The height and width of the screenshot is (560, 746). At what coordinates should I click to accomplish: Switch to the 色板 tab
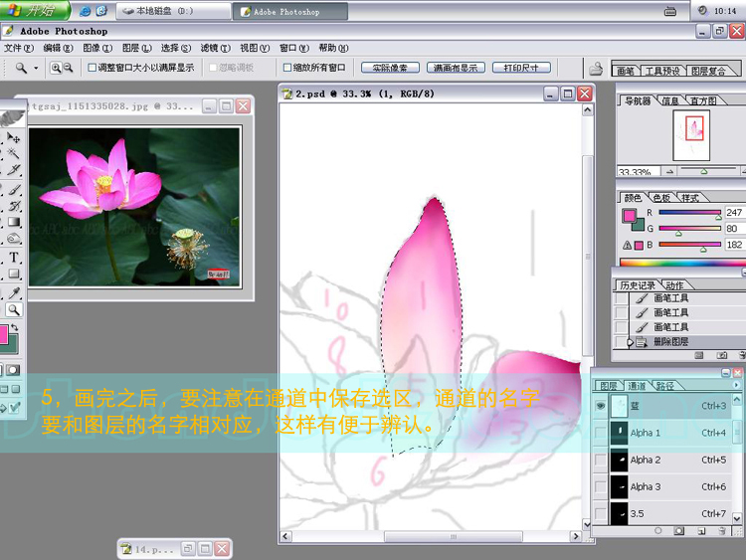click(661, 198)
